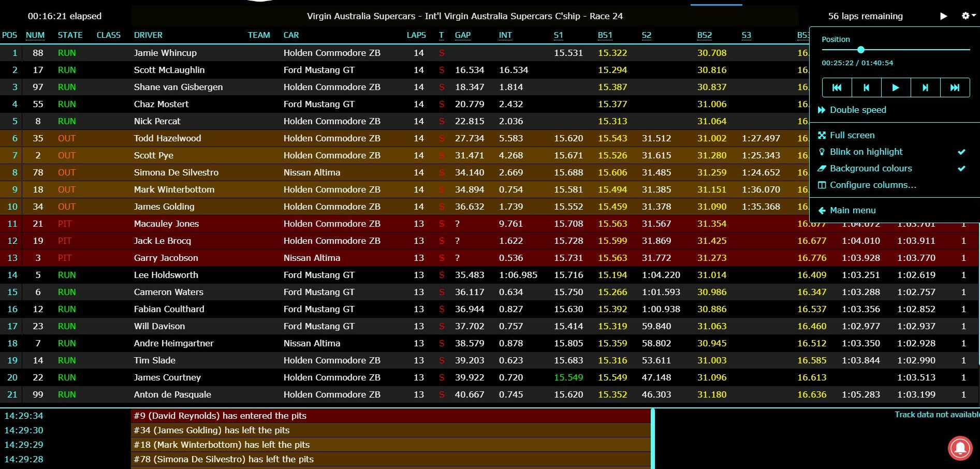Select Jamie Whincup driver row
Viewport: 980px width, 469px height.
(404, 53)
